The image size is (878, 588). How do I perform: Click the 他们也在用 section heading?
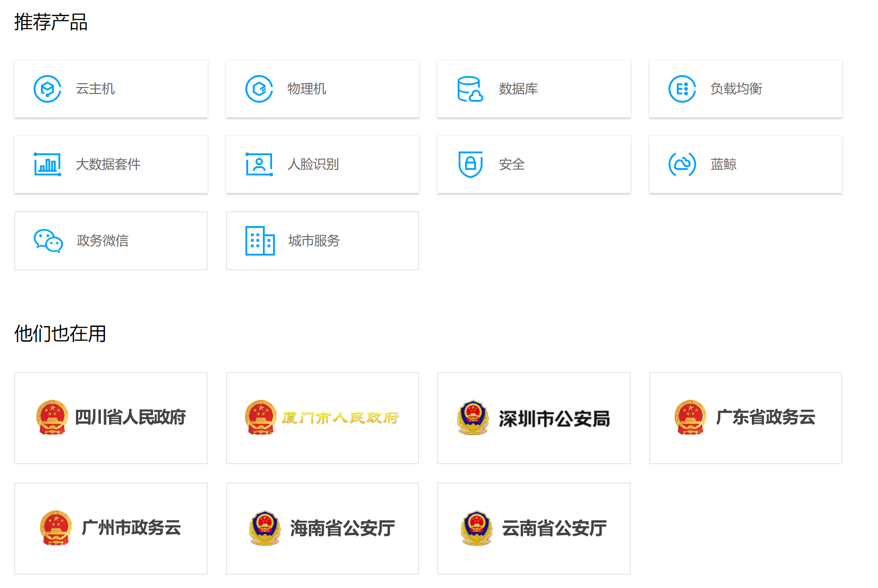tap(60, 334)
